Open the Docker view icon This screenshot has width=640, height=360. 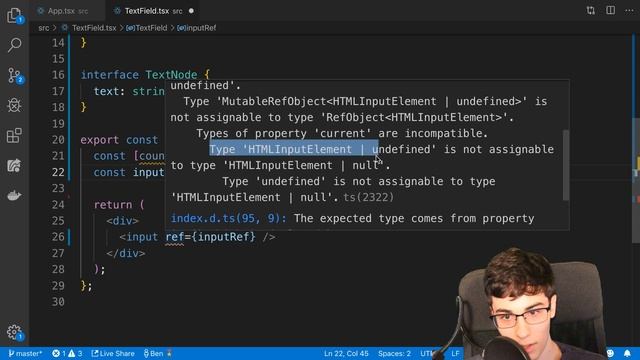point(14,196)
